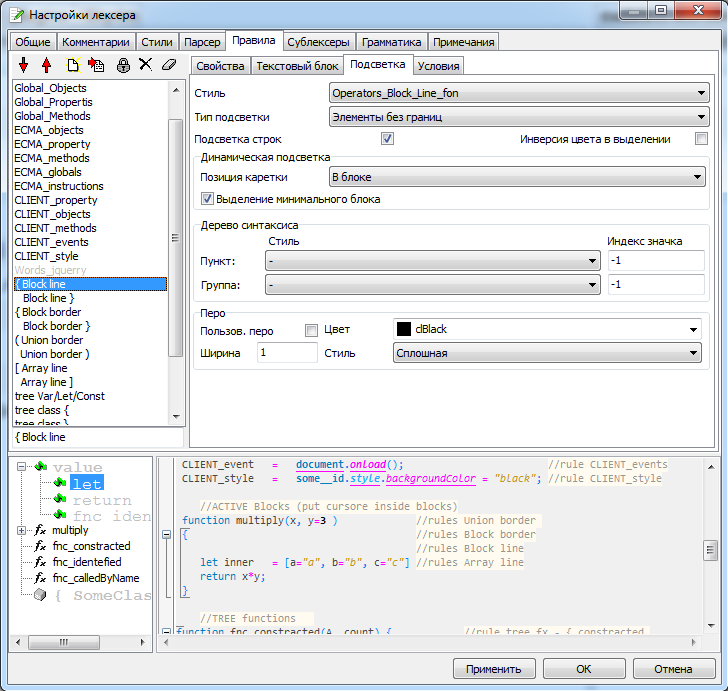Click the black X delete rule icon
Viewport: 728px width, 691px height.
tap(145, 65)
